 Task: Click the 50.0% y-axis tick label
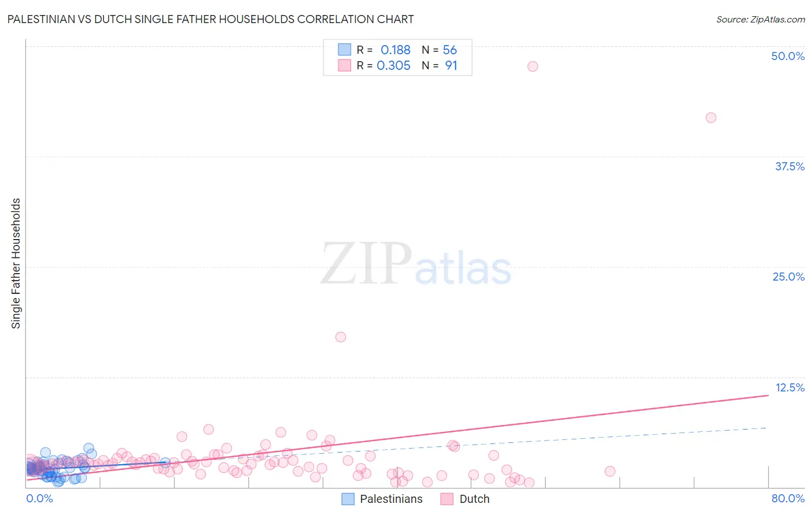point(788,56)
